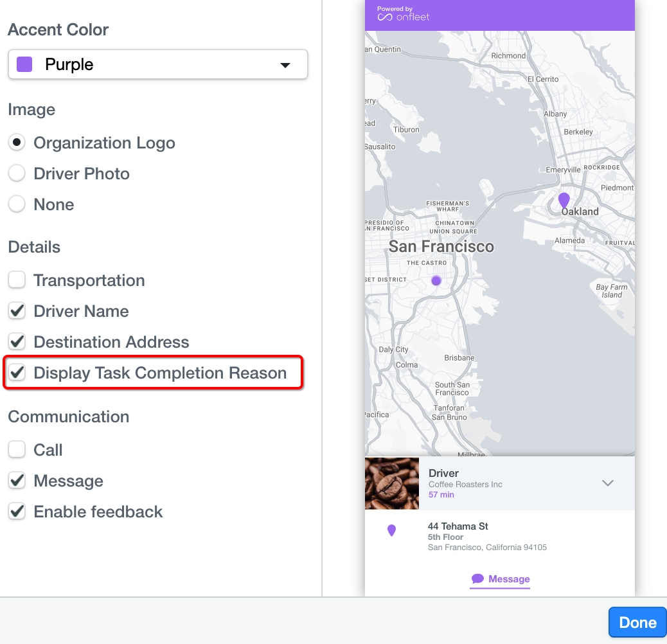Uncheck the Driver Name checkbox
Image resolution: width=667 pixels, height=644 pixels.
tap(17, 311)
